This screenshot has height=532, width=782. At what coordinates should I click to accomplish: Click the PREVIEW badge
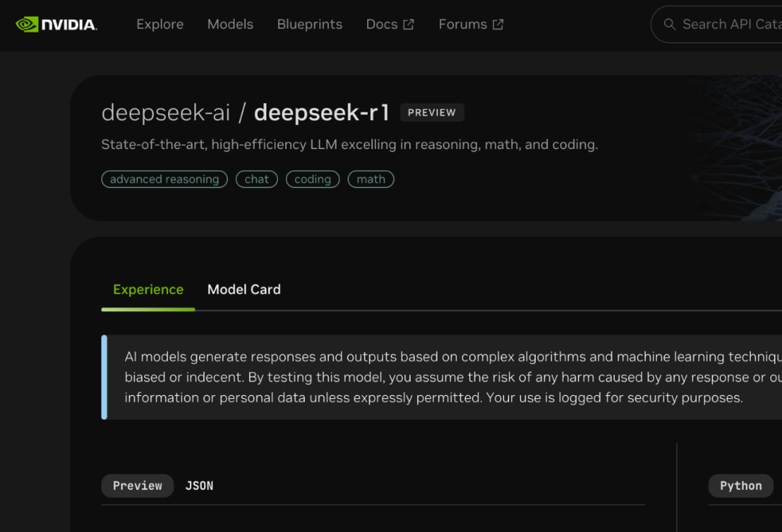point(432,113)
